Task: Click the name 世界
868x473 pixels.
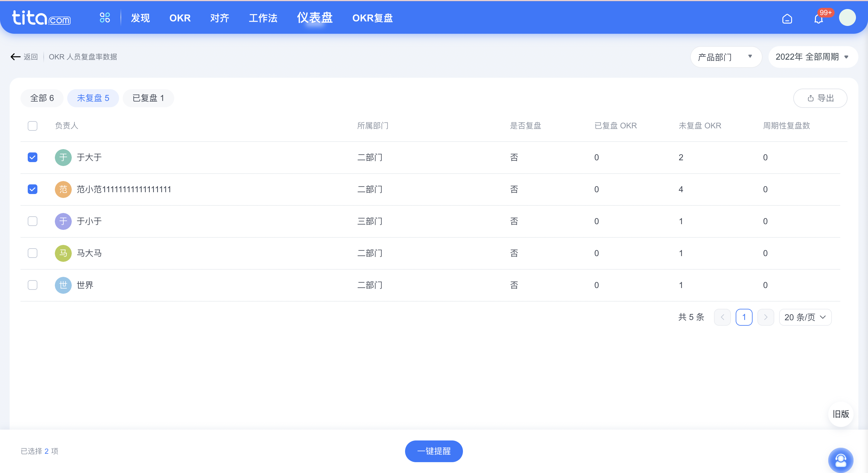Action: 85,285
